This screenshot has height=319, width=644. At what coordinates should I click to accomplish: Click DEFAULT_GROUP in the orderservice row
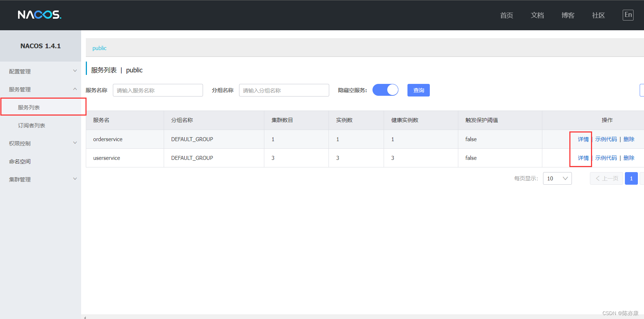click(x=192, y=139)
